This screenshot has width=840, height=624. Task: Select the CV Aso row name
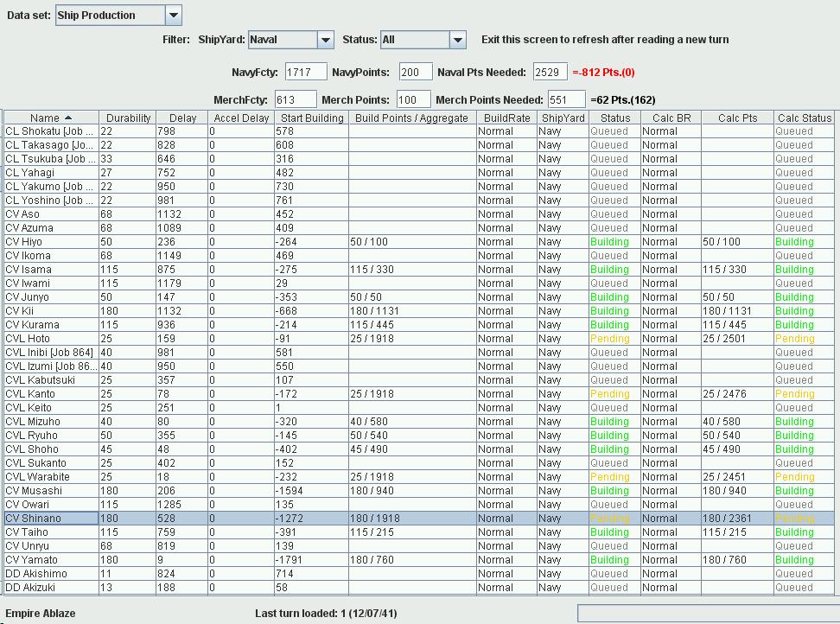pos(52,214)
